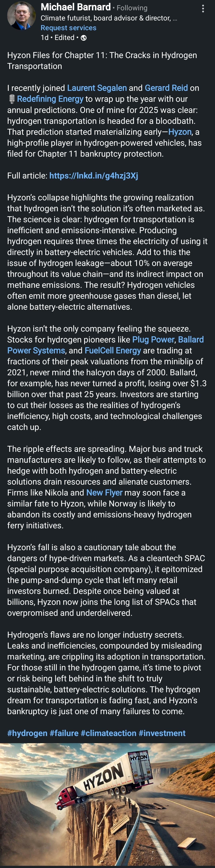Screen dimensions: 215x868
Task: Select the #investment hashtag
Action: tap(162, 733)
